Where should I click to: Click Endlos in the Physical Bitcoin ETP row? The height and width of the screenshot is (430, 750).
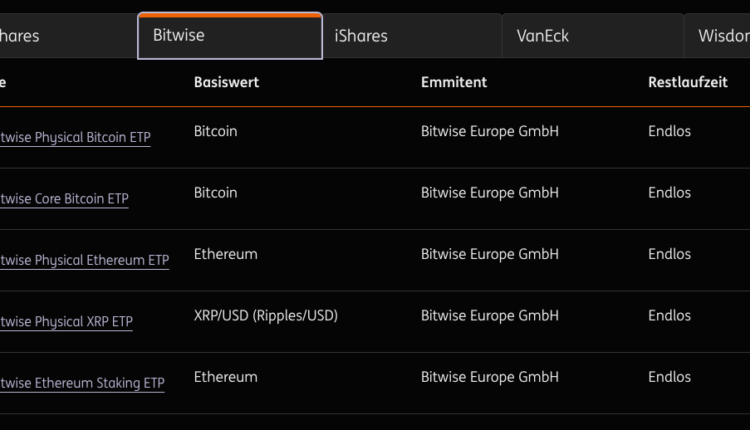669,131
